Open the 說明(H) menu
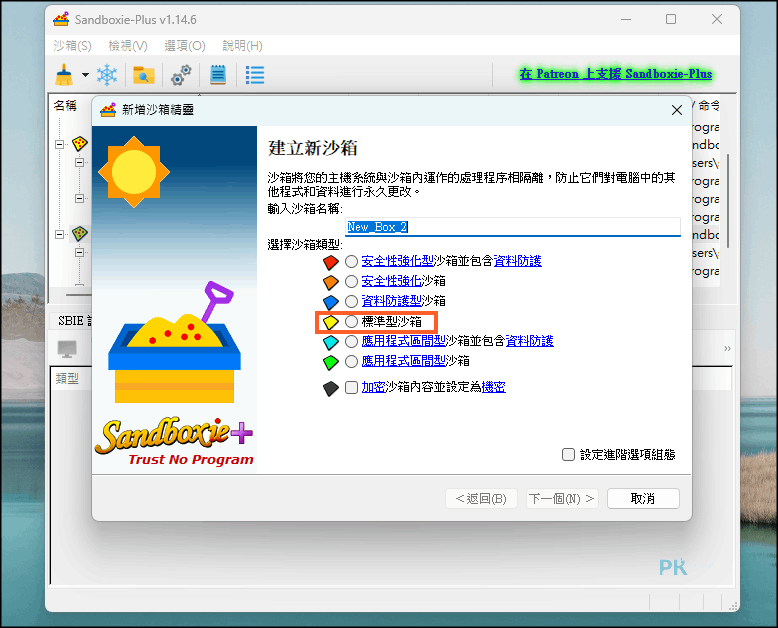Viewport: 778px width, 628px height. pyautogui.click(x=242, y=46)
